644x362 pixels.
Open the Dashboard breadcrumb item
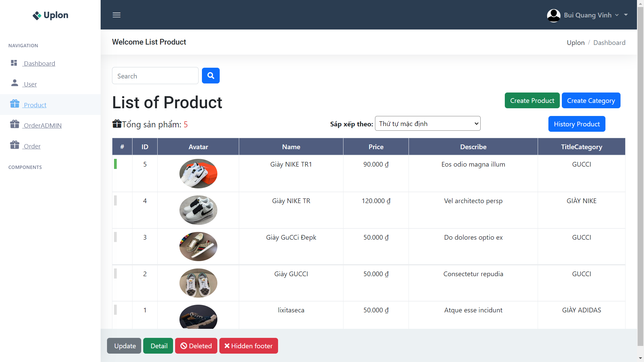[609, 42]
